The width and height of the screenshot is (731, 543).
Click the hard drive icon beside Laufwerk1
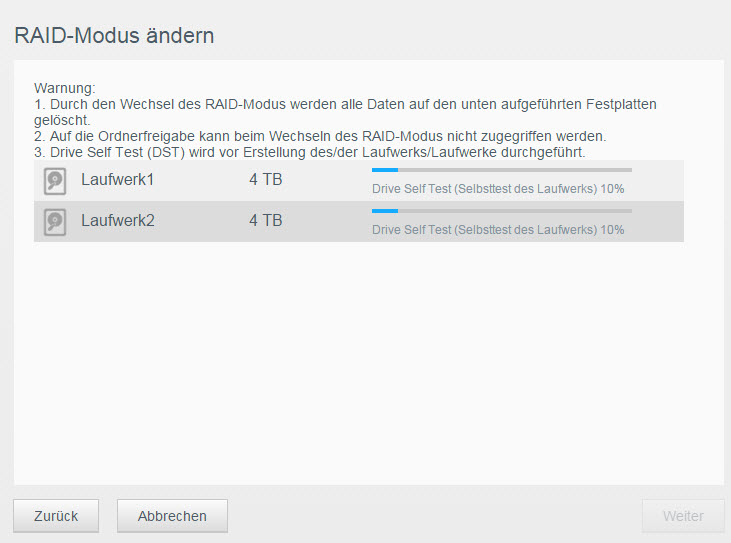click(55, 181)
